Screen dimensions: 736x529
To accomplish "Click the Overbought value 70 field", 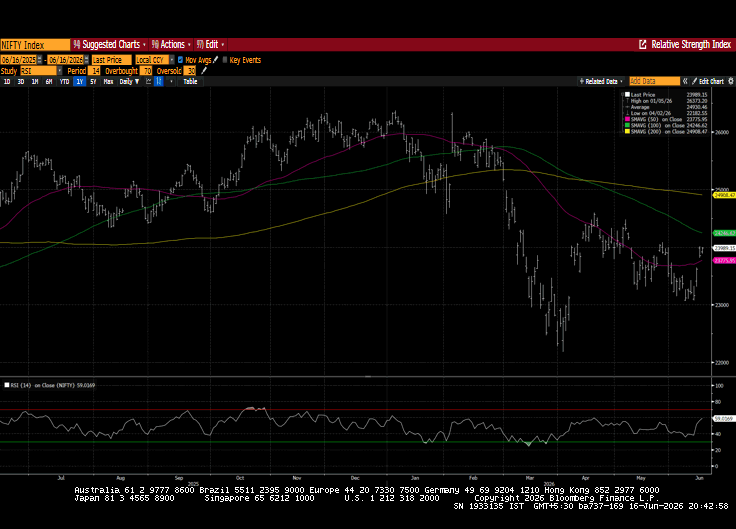I will 147,71.
